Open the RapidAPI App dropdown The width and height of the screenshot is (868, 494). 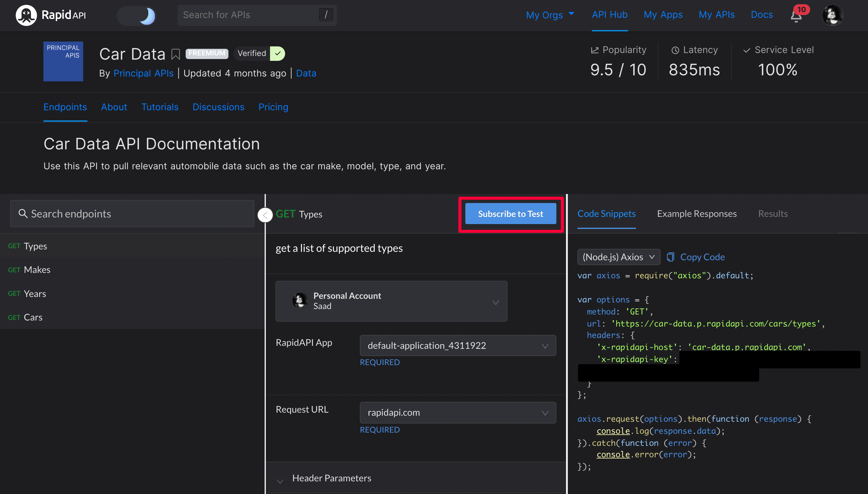click(x=458, y=345)
